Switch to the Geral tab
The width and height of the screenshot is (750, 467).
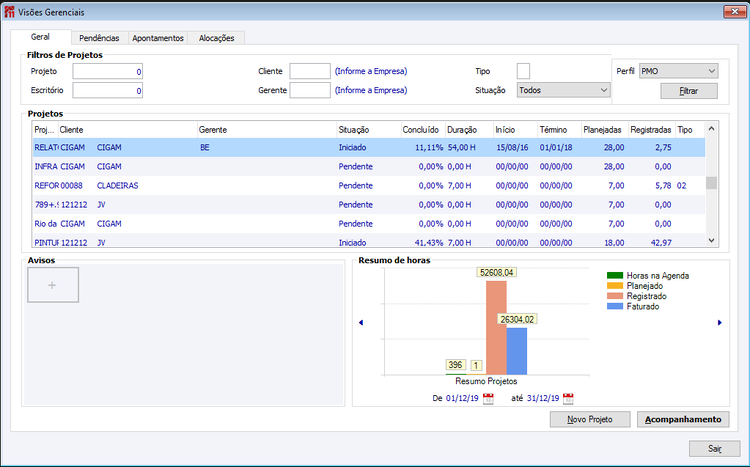coord(40,36)
